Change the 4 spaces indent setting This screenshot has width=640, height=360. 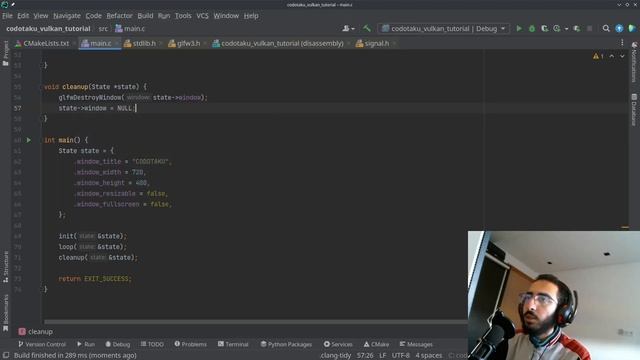click(x=429, y=356)
